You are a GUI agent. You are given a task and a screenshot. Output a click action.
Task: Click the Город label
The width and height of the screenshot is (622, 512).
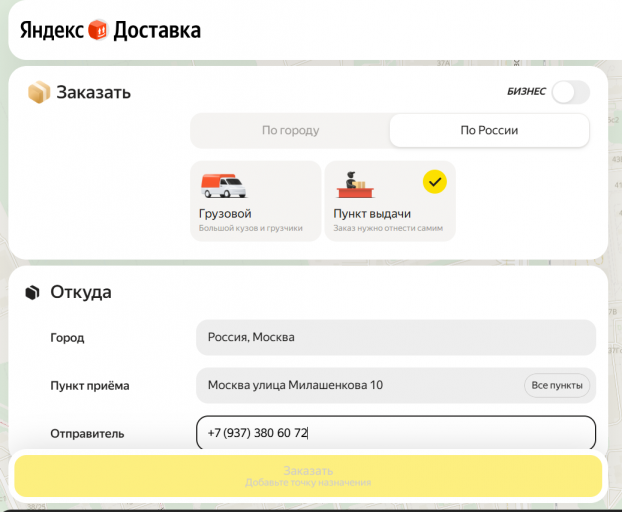click(67, 338)
